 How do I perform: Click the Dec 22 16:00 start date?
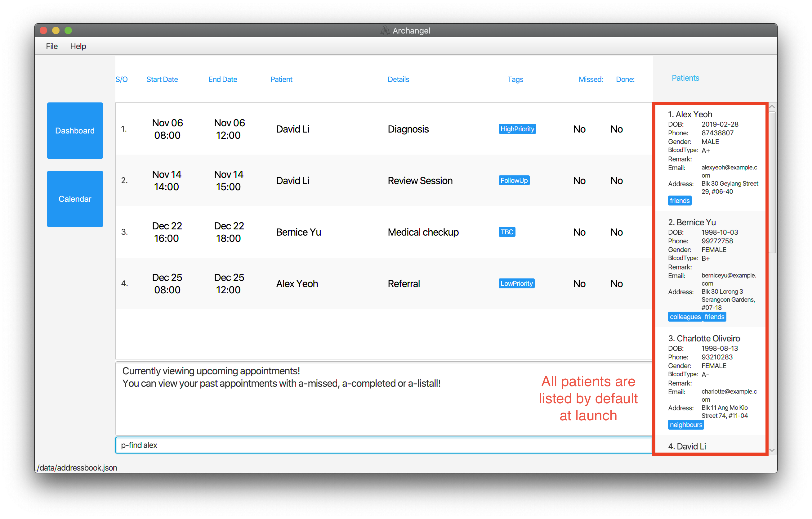(x=167, y=232)
